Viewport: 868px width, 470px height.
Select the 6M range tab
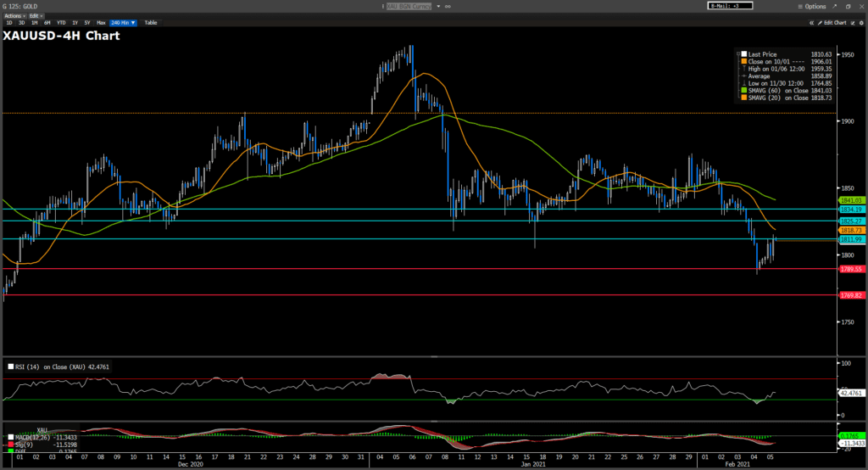(47, 23)
